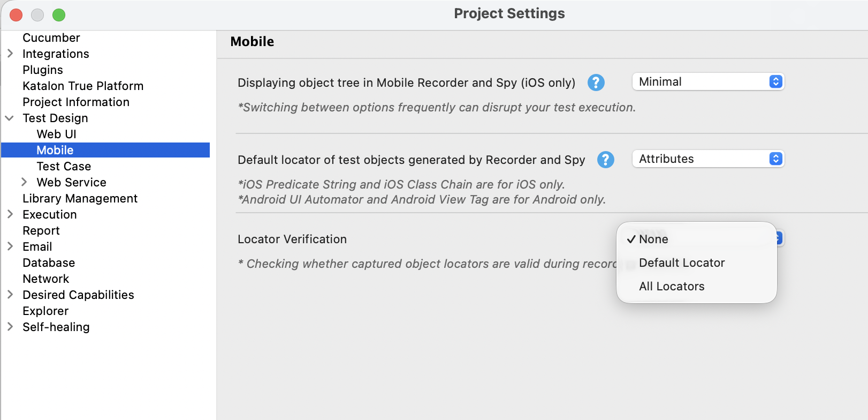Open the Project Information page

75,102
